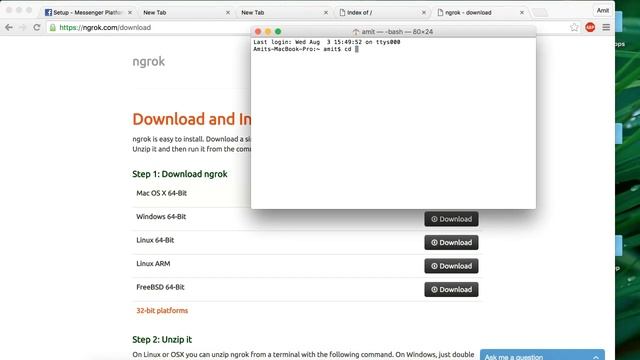Expand chat widget chevron
Viewport: 640px width, 360px height.
click(596, 357)
